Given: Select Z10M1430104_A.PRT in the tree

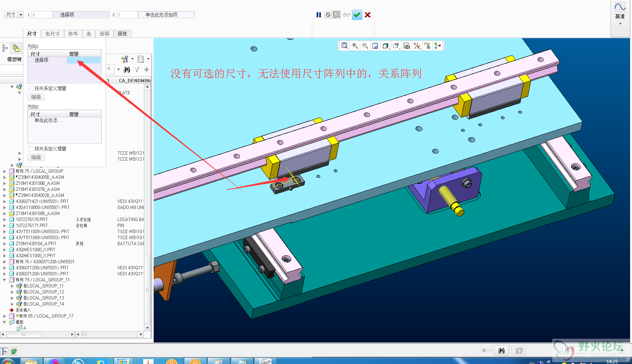Looking at the screenshot, I should 36,244.
